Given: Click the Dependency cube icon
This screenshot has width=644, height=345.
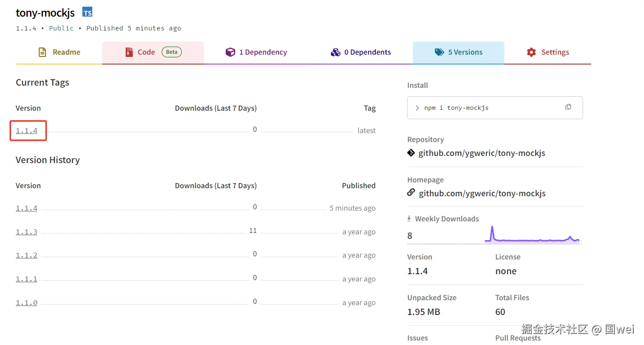Looking at the screenshot, I should click(230, 52).
